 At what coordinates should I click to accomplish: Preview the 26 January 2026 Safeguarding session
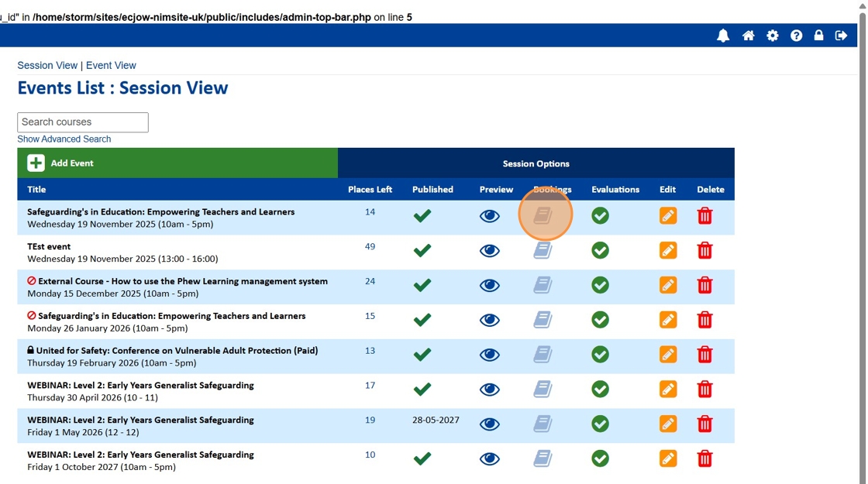[x=489, y=320]
